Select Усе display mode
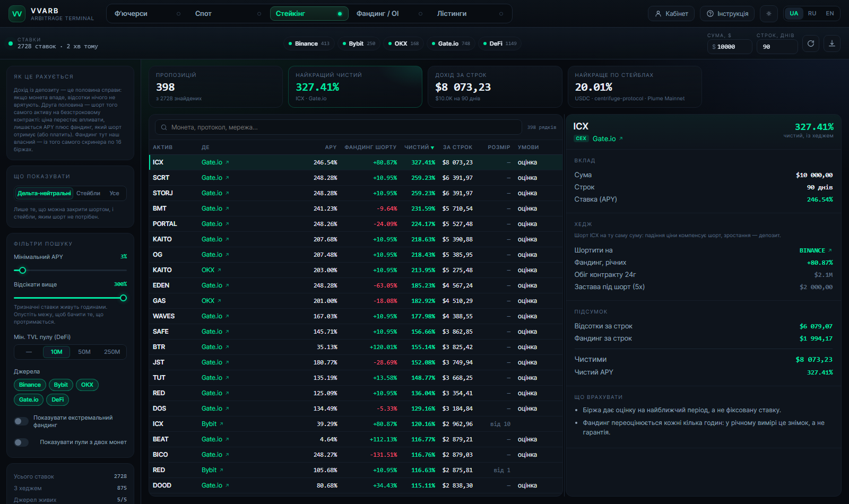Image resolution: width=849 pixels, height=504 pixels. coord(114,193)
